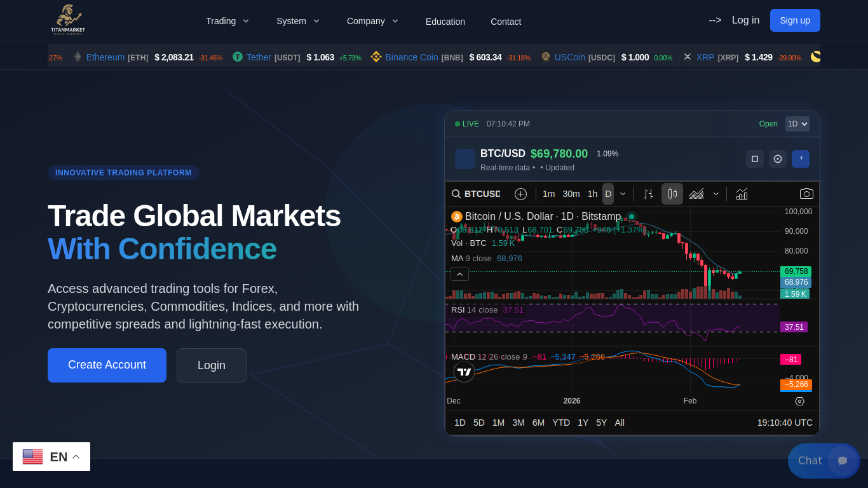Open the XRP ticker link
Screen dimensions: 868x488
705,57
